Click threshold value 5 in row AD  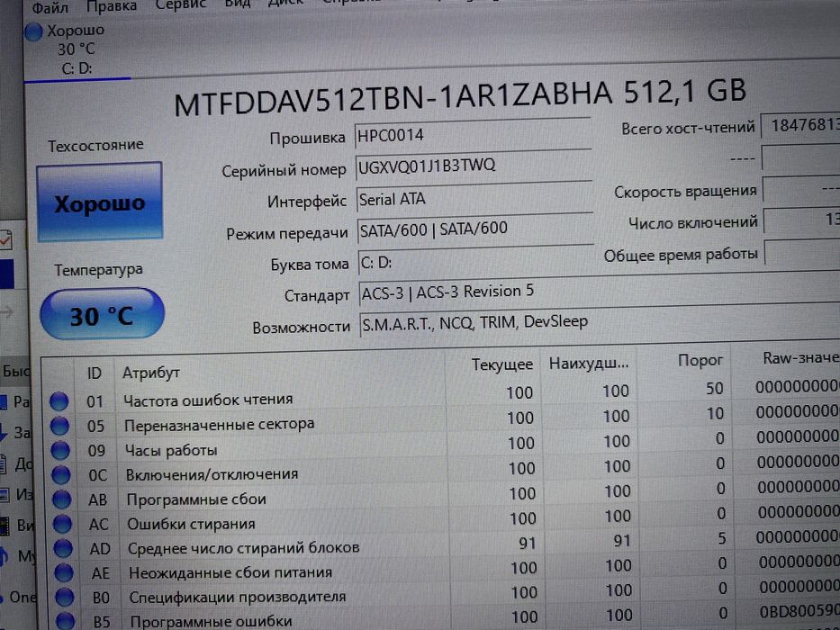(722, 538)
